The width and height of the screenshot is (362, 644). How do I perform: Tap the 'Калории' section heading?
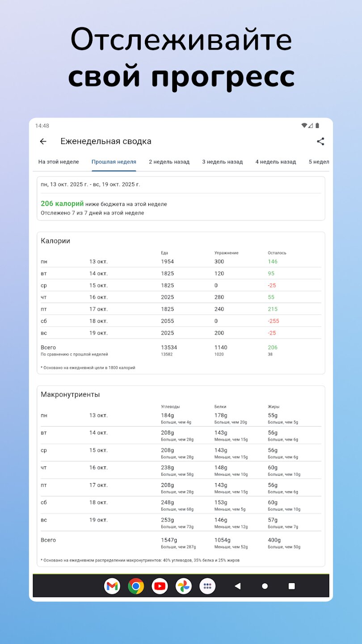tap(55, 241)
